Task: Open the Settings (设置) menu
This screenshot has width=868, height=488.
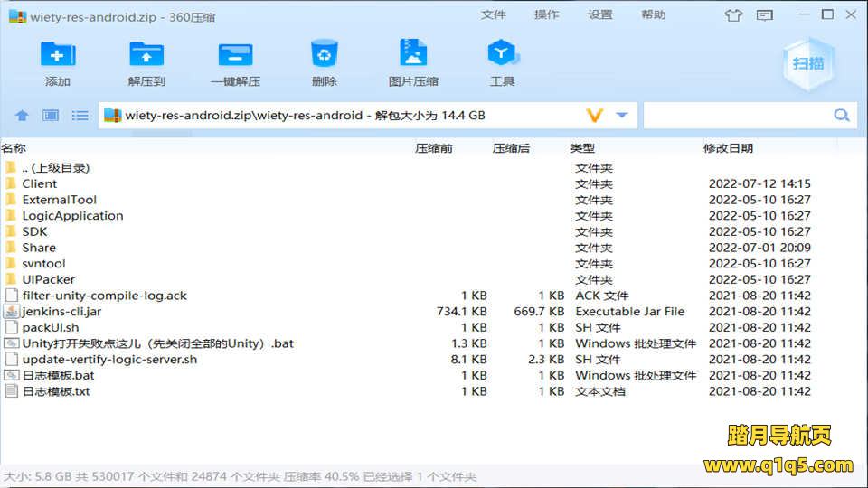Action: (x=600, y=15)
